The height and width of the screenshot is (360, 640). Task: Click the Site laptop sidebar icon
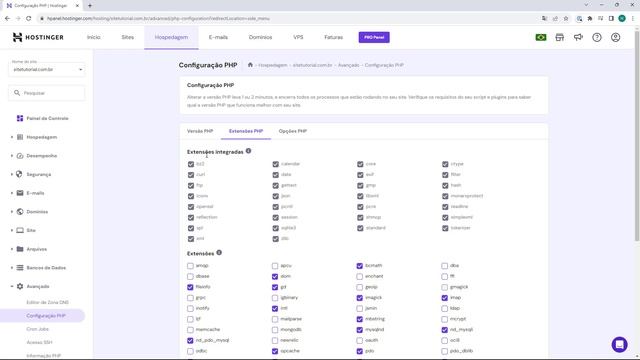[20, 230]
